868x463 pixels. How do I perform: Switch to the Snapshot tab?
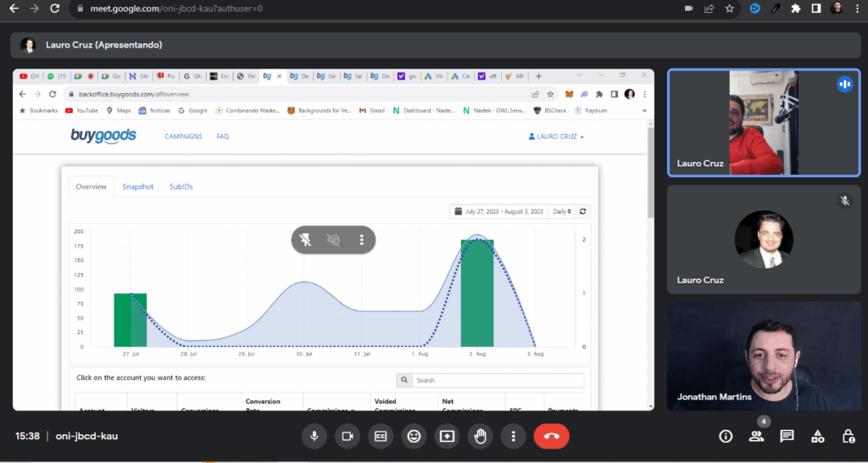click(x=137, y=187)
